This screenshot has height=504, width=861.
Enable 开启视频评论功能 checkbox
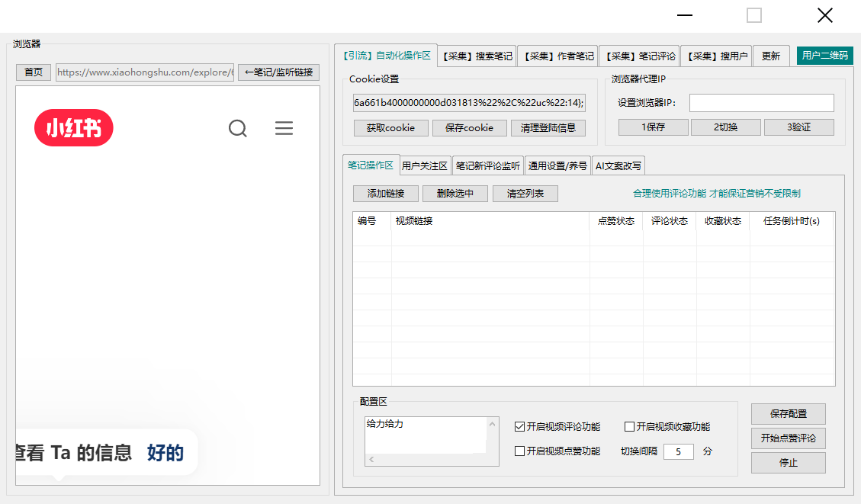519,427
